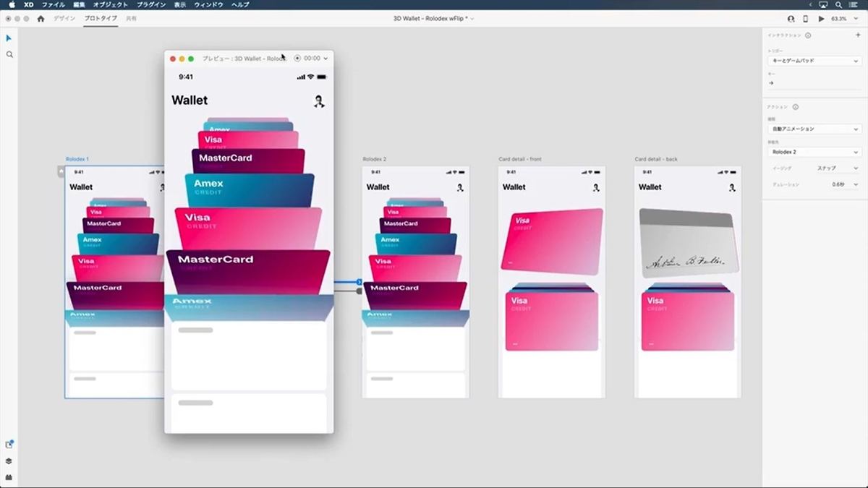Select the arrow Select tool

9,38
